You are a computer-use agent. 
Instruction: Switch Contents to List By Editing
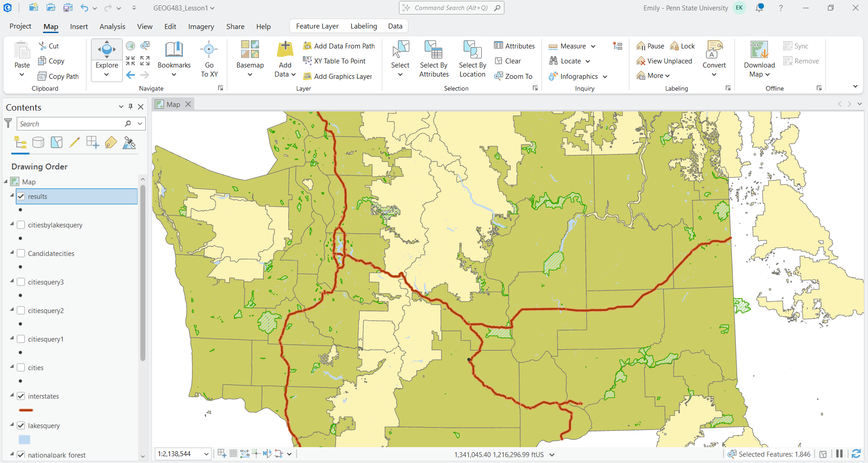(75, 143)
